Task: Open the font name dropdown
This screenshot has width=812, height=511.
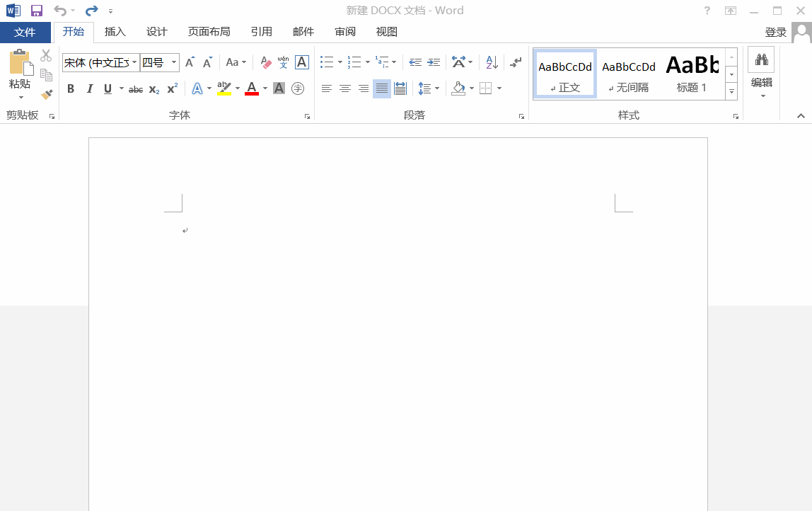Action: pyautogui.click(x=134, y=62)
